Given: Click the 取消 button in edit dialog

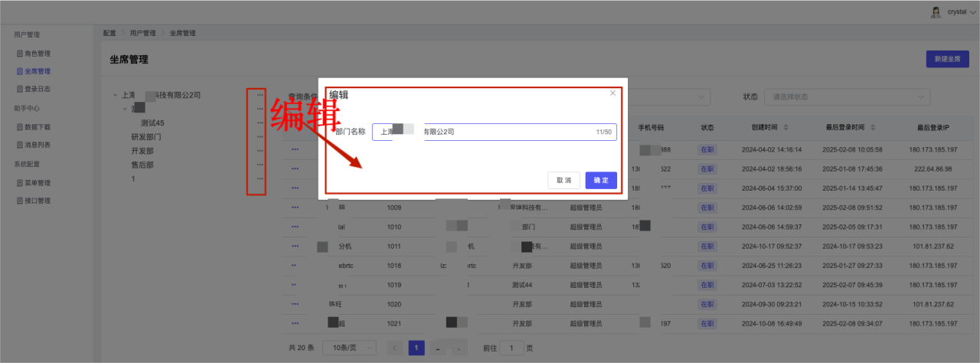Looking at the screenshot, I should pyautogui.click(x=563, y=180).
